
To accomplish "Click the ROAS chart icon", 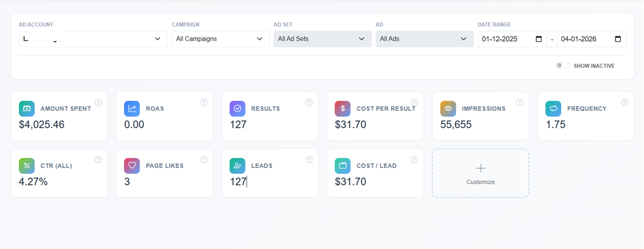I will [132, 108].
